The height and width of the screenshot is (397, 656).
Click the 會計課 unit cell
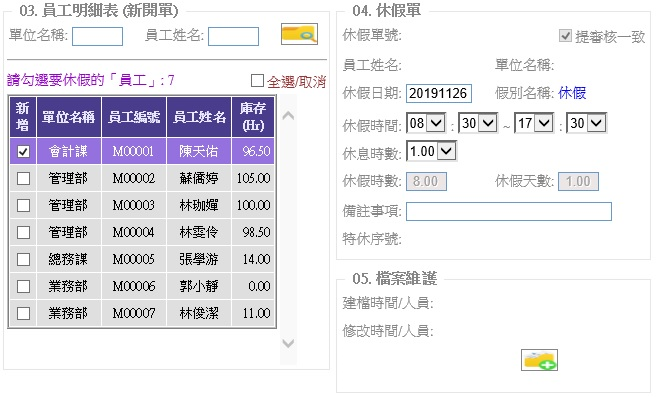coord(68,151)
